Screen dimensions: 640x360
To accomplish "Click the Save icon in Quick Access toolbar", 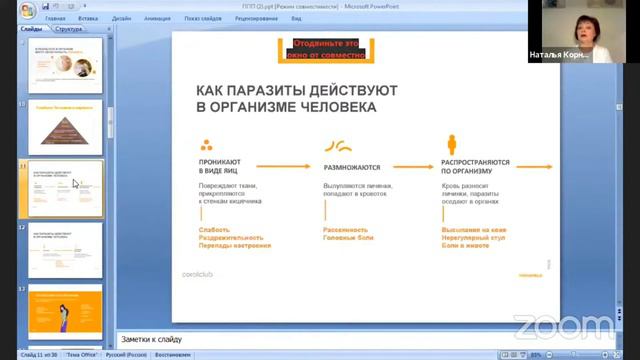I will pos(45,6).
